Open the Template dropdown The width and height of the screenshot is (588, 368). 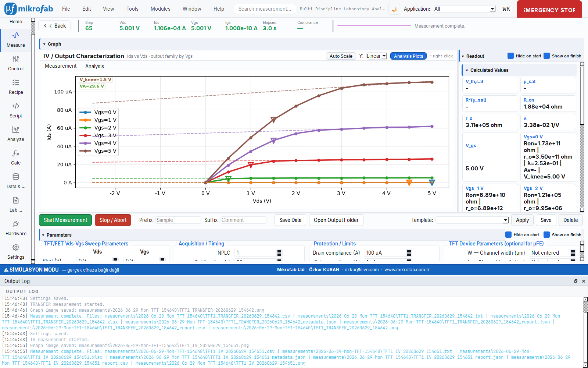(472, 220)
